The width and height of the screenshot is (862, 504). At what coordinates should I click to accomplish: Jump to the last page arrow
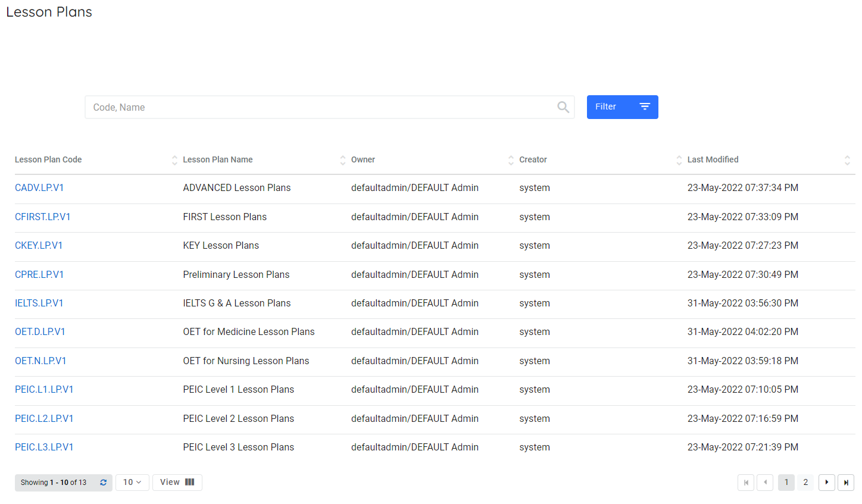tap(846, 483)
